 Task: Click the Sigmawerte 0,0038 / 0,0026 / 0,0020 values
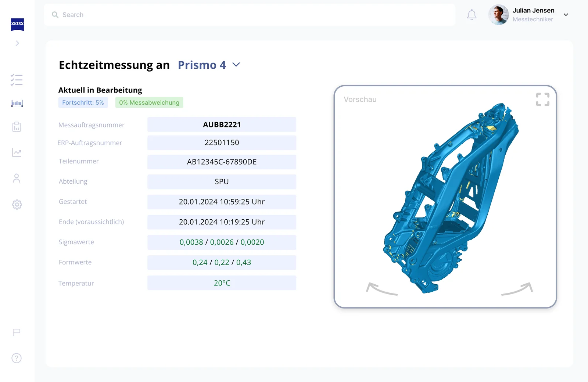(x=222, y=242)
